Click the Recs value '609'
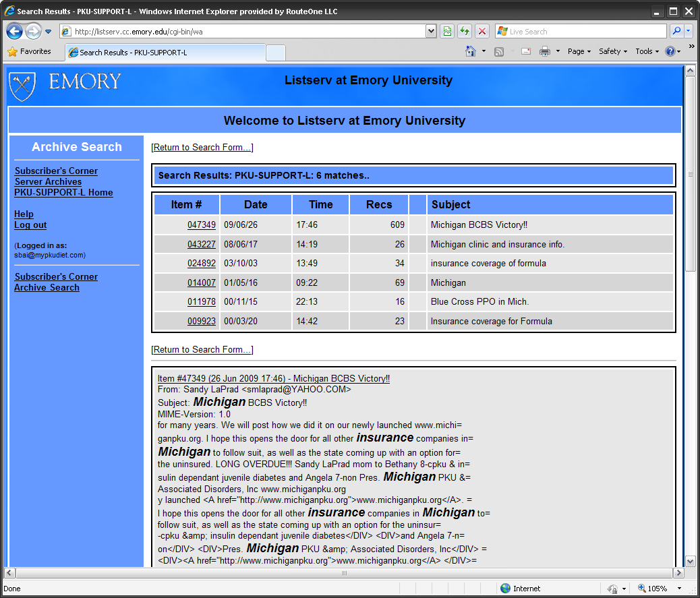This screenshot has width=700, height=598. coord(397,225)
